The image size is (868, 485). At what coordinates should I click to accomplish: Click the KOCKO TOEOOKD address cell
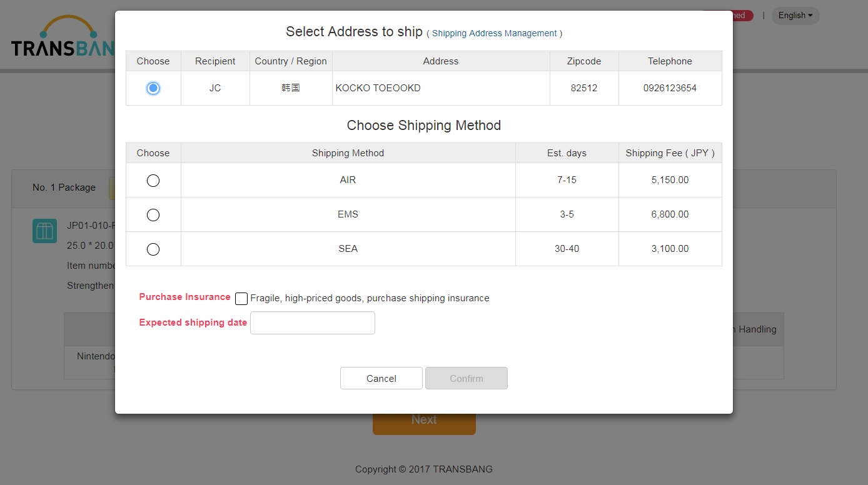click(441, 88)
